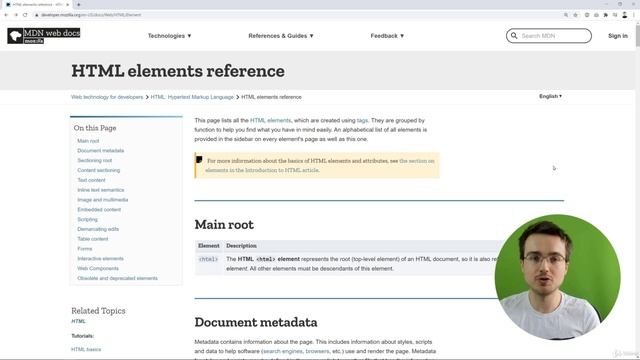Click the Element table header
Viewport: 640px width, 360px height.
pos(209,246)
